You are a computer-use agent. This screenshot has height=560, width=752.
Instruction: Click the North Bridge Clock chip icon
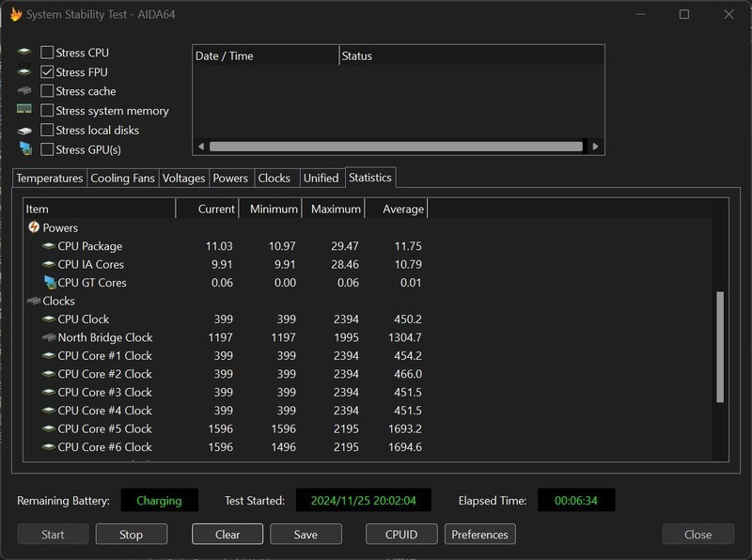48,337
